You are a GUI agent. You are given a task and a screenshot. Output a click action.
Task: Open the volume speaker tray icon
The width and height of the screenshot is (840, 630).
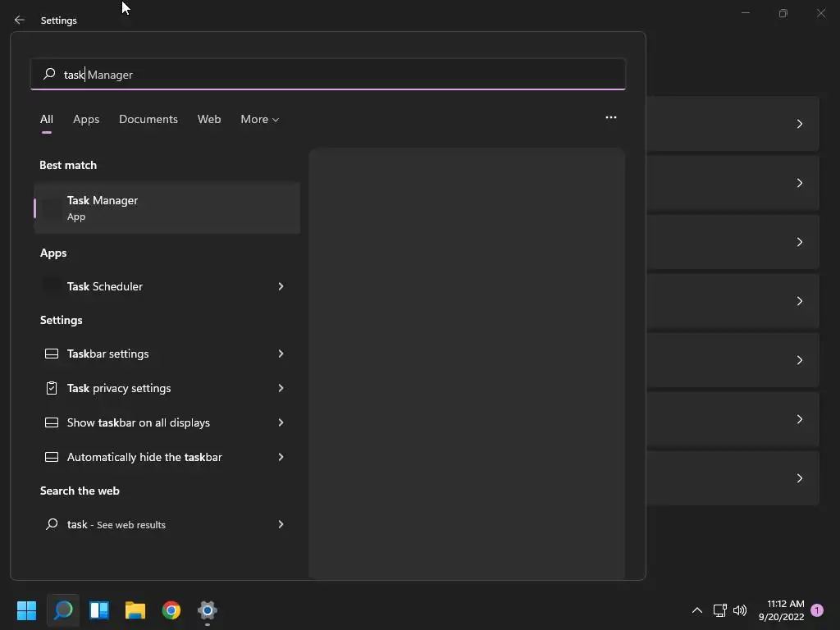click(740, 610)
